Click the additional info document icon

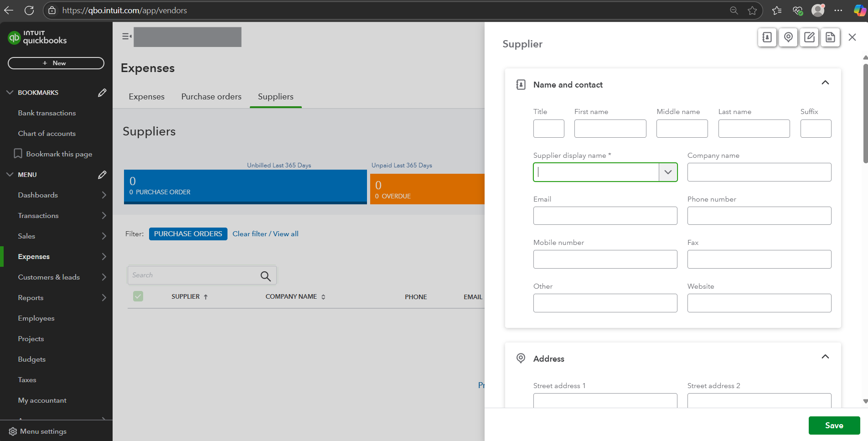(830, 37)
